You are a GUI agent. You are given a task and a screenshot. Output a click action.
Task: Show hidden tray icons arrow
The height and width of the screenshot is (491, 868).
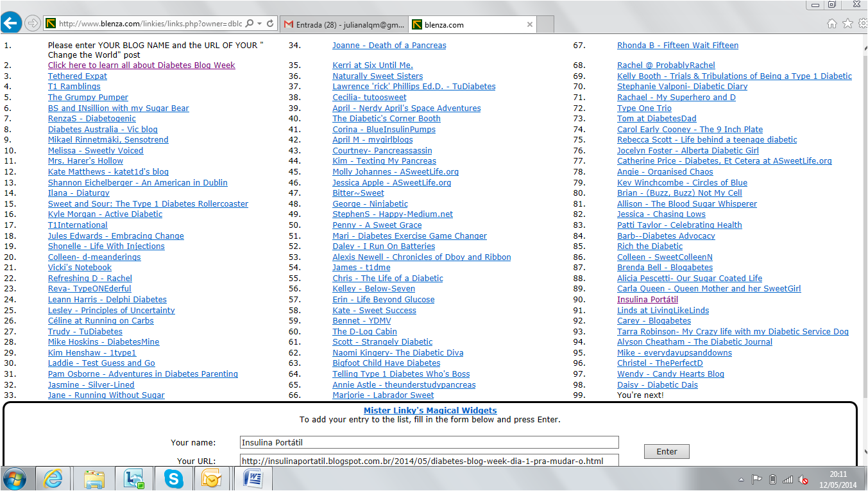(x=742, y=479)
